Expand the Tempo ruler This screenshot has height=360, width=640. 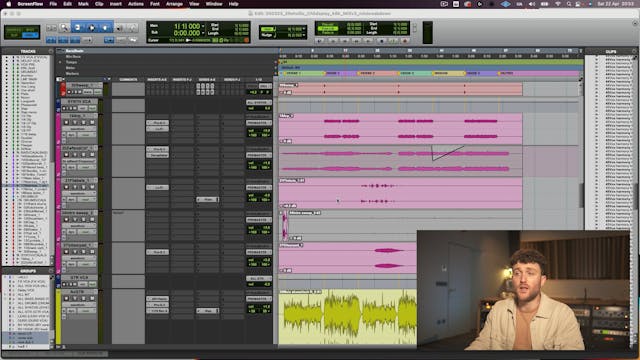(60, 62)
